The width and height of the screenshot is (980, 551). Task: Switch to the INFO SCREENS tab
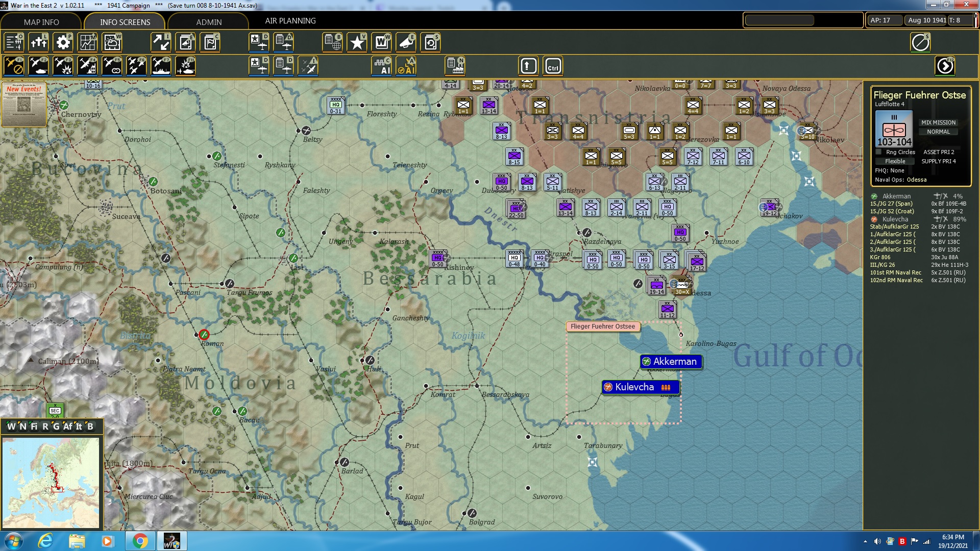click(125, 22)
